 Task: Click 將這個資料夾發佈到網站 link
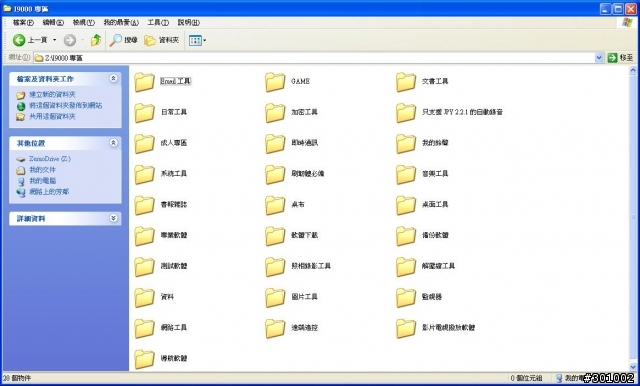pos(65,106)
